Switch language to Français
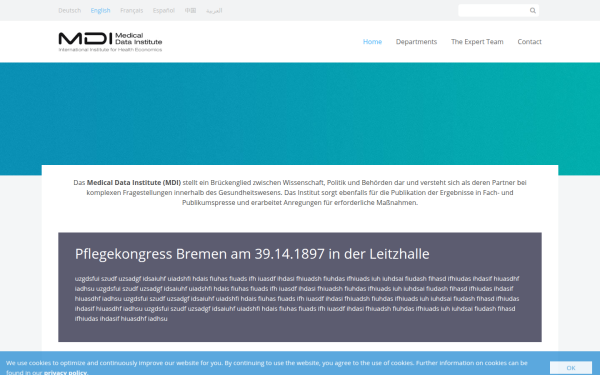Screen dimensions: 600x375 pos(132,10)
